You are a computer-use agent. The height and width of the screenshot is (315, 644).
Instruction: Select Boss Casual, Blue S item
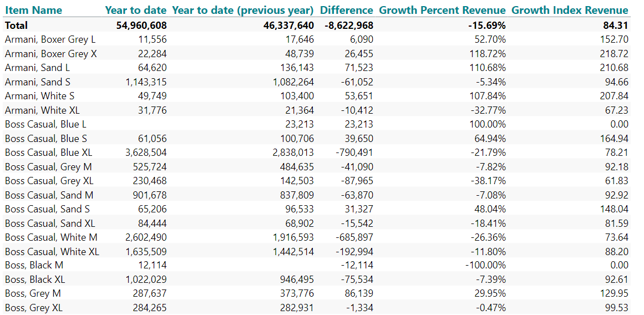click(45, 139)
